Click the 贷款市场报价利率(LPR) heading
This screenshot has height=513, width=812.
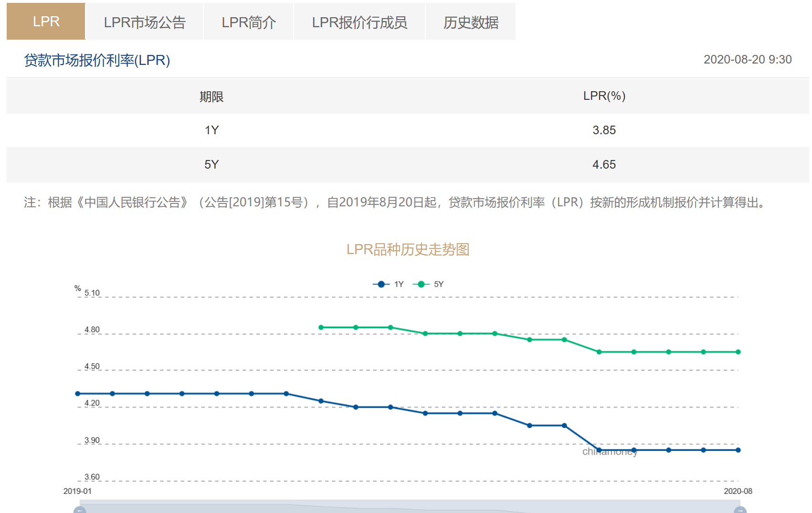click(97, 60)
